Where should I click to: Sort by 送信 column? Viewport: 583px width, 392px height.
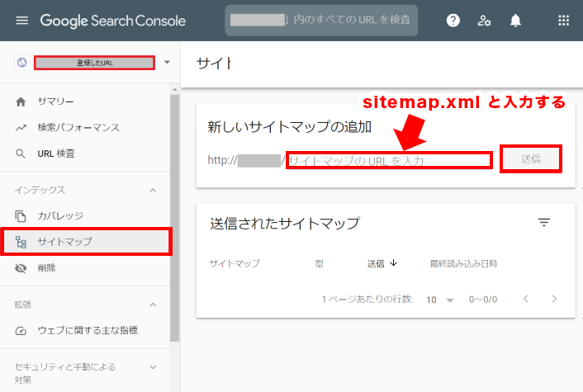[382, 263]
